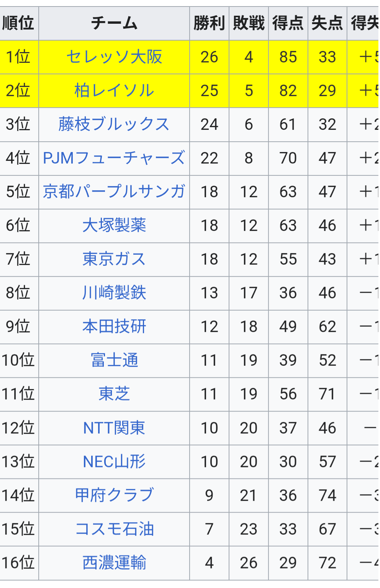Click the 本田技研 link

point(114,327)
